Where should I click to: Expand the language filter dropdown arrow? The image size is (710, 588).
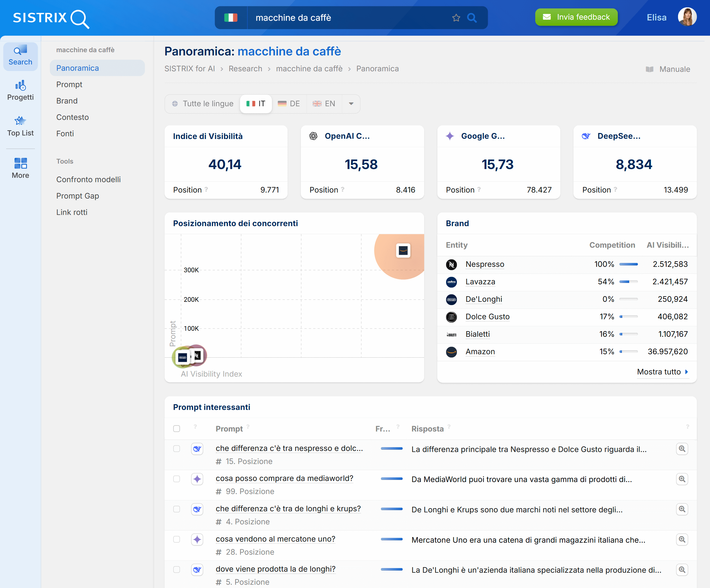[x=351, y=104]
